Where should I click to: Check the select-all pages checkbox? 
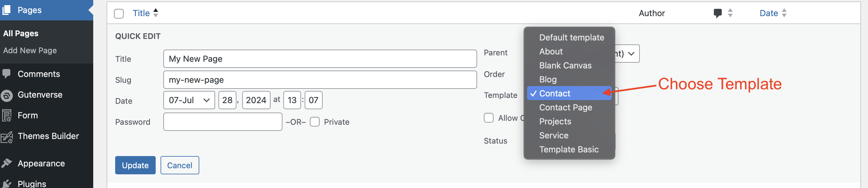119,13
